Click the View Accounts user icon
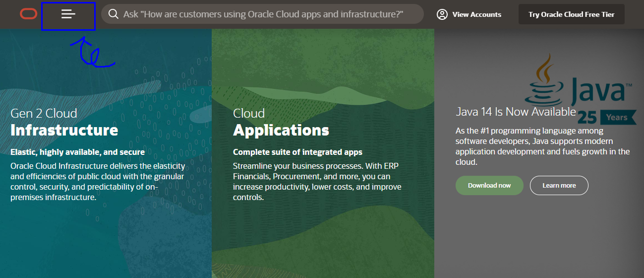The width and height of the screenshot is (644, 278). pyautogui.click(x=442, y=14)
